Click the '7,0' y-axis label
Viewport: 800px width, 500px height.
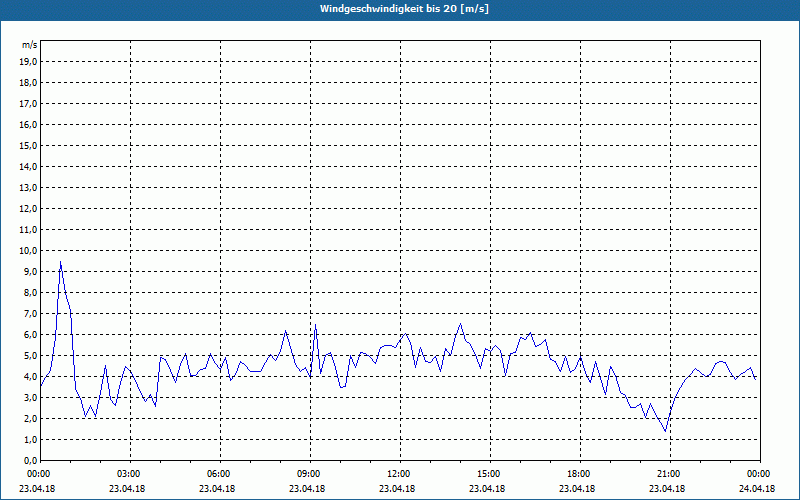[x=32, y=313]
